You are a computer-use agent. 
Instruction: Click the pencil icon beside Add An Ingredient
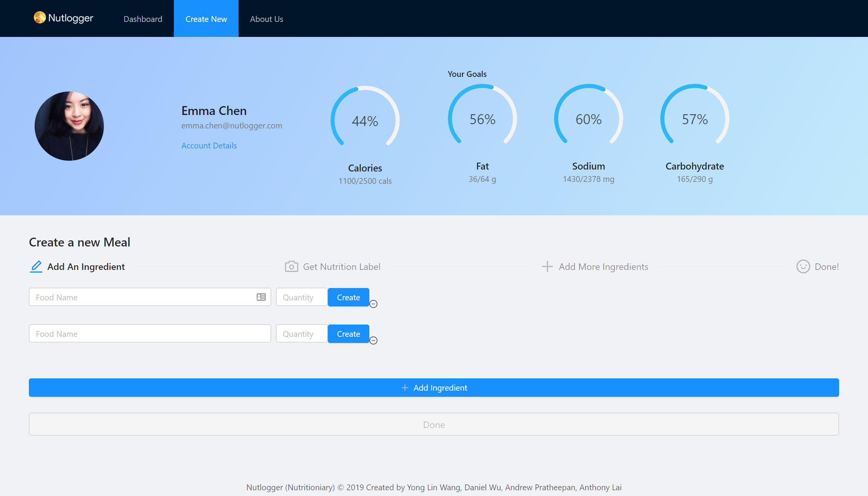pyautogui.click(x=36, y=266)
